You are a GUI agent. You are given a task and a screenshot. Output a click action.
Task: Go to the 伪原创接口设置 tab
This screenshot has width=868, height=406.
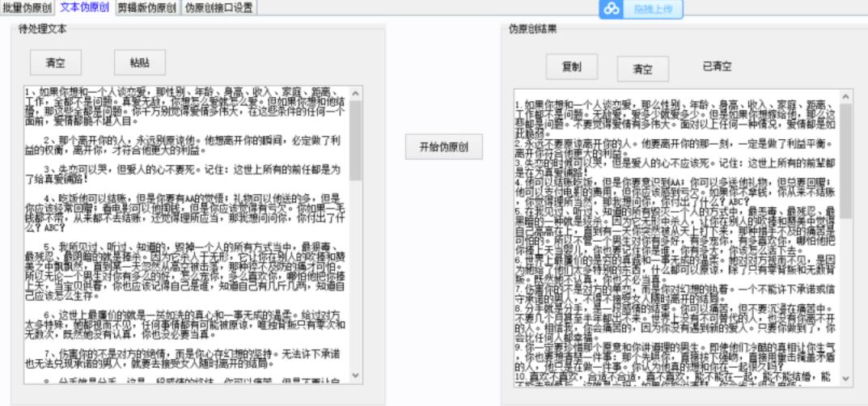(x=218, y=8)
